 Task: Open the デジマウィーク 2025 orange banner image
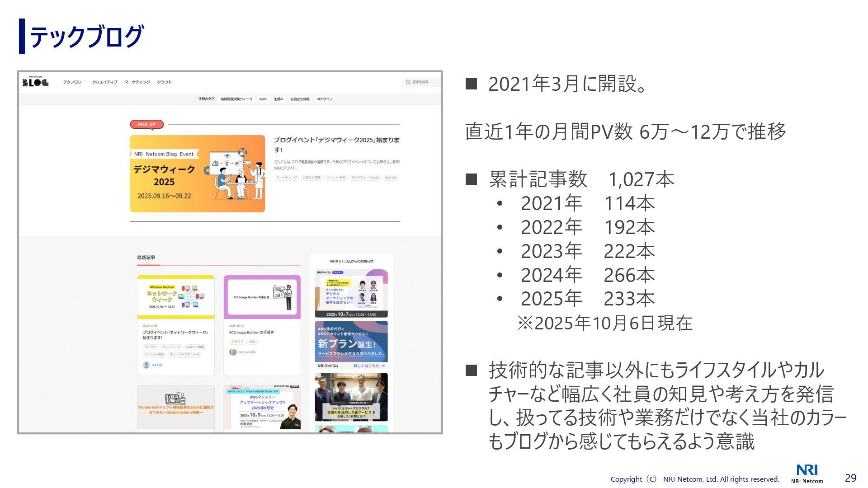pos(197,174)
